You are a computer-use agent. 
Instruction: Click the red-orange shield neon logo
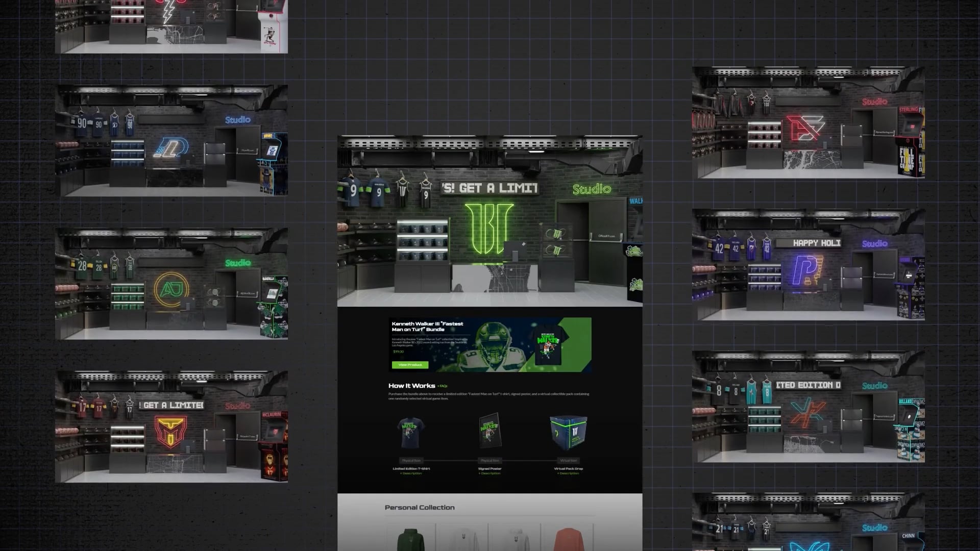tap(170, 431)
